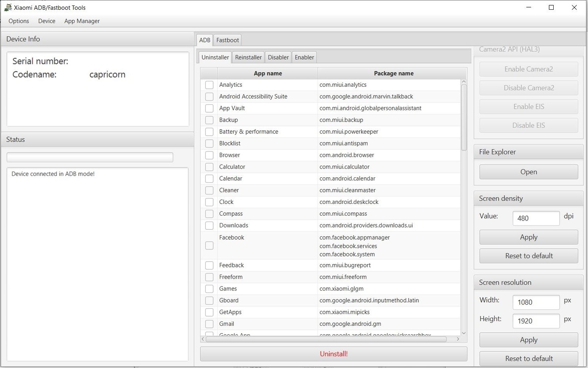Select the Freeform checkbox
The height and width of the screenshot is (368, 588).
(209, 277)
